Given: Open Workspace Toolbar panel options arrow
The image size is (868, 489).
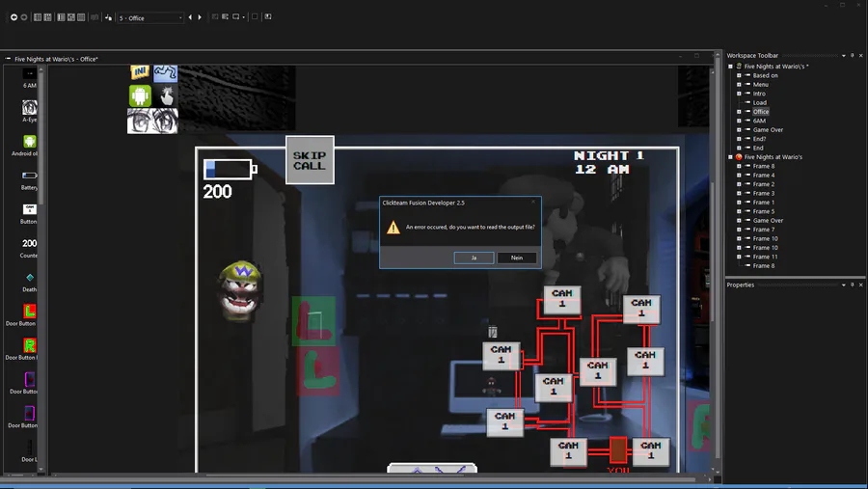Looking at the screenshot, I should (x=844, y=55).
